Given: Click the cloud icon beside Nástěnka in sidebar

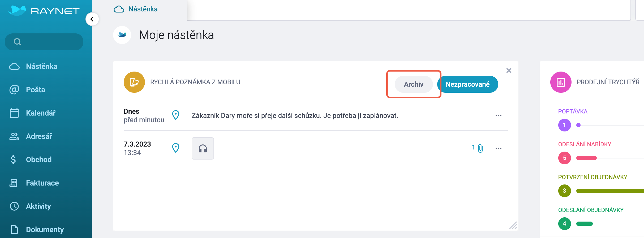Looking at the screenshot, I should click(x=14, y=66).
